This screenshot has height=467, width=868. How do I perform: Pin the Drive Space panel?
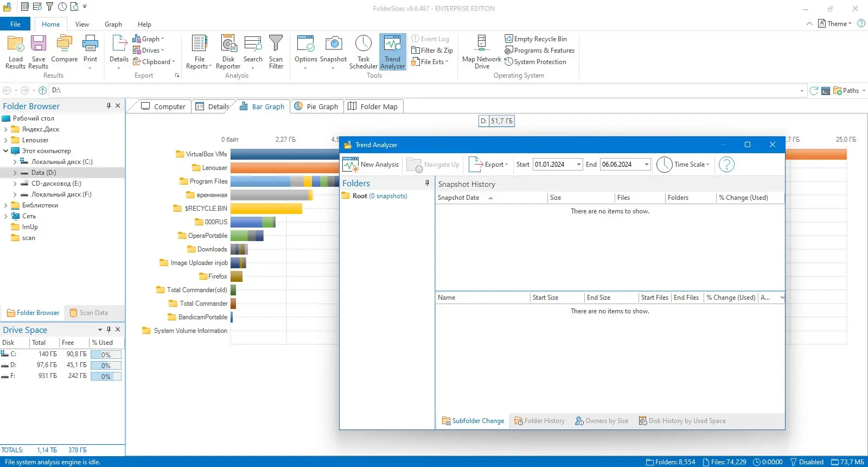[x=108, y=330]
